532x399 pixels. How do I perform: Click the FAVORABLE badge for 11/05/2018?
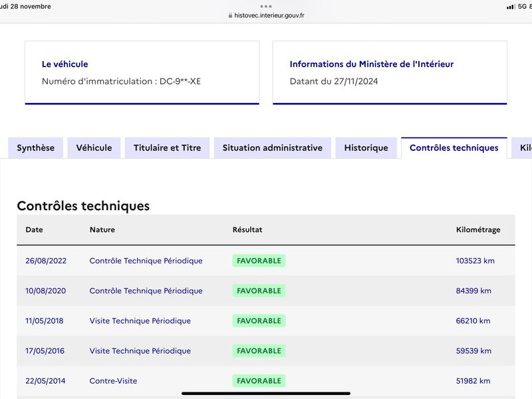(x=259, y=321)
